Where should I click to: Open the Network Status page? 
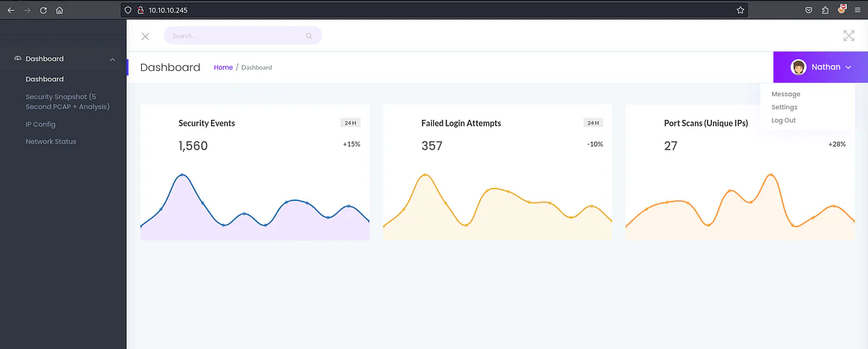point(51,142)
